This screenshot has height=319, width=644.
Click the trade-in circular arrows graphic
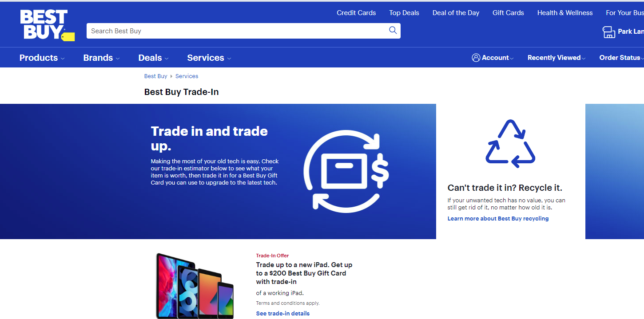pos(346,171)
